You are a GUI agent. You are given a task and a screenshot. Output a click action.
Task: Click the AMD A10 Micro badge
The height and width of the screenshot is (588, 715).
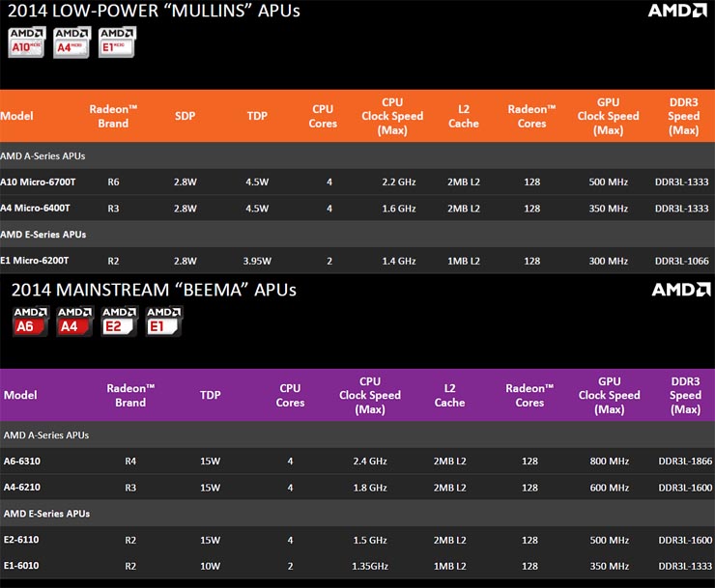tap(27, 43)
